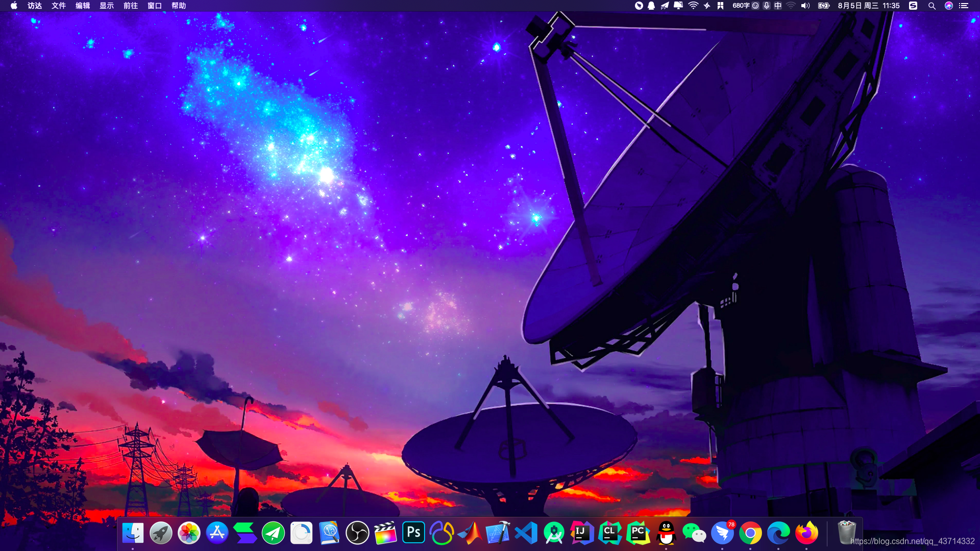980x551 pixels.
Task: Expand the battery status menu
Action: (824, 6)
